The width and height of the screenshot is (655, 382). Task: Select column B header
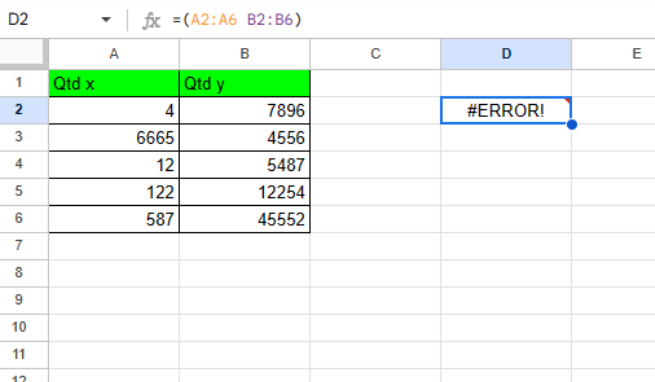(244, 54)
